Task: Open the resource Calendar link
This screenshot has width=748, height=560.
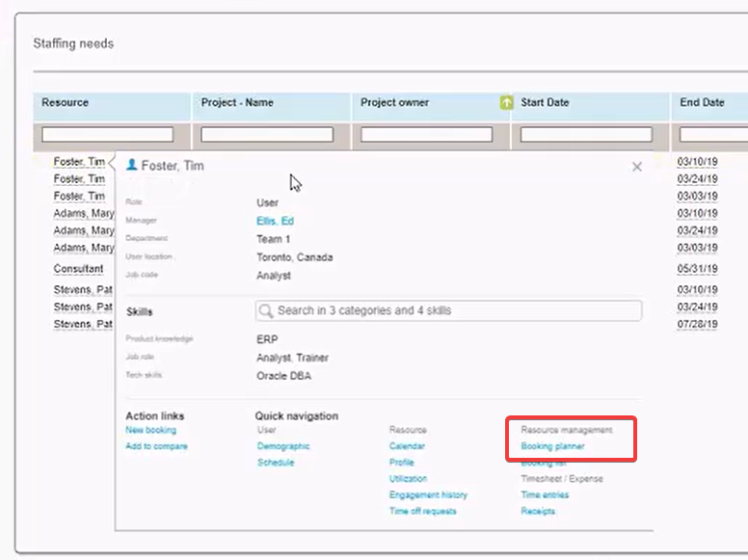Action: pos(407,446)
